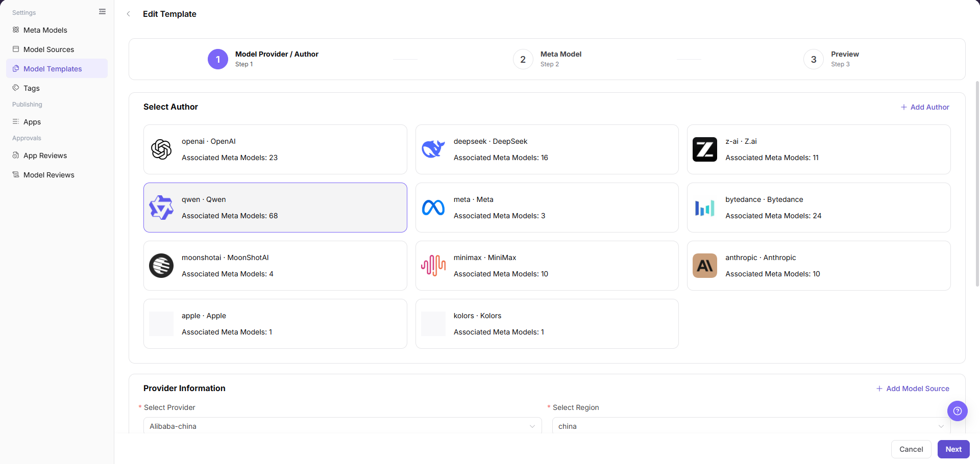Click the Bytedance logo icon

[705, 208]
